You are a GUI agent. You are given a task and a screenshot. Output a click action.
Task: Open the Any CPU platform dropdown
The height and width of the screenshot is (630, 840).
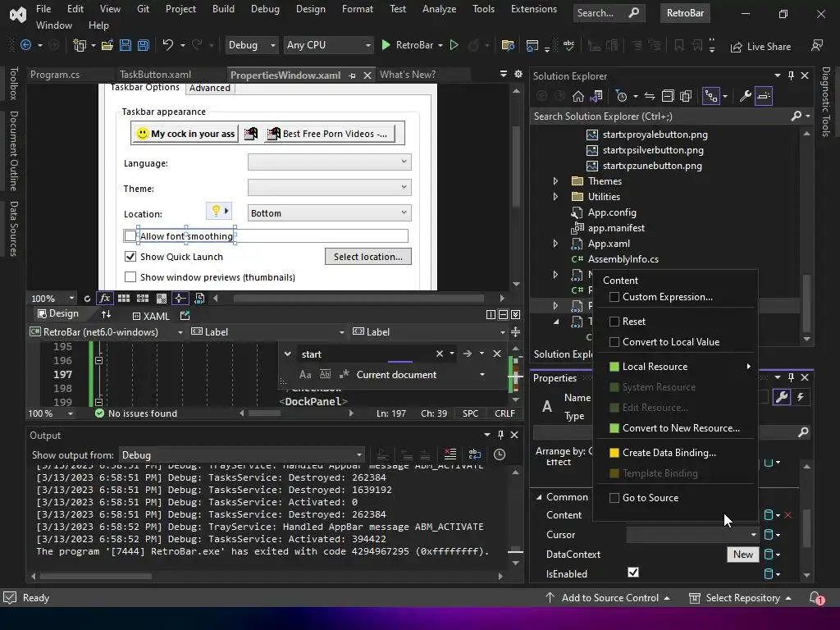point(328,45)
